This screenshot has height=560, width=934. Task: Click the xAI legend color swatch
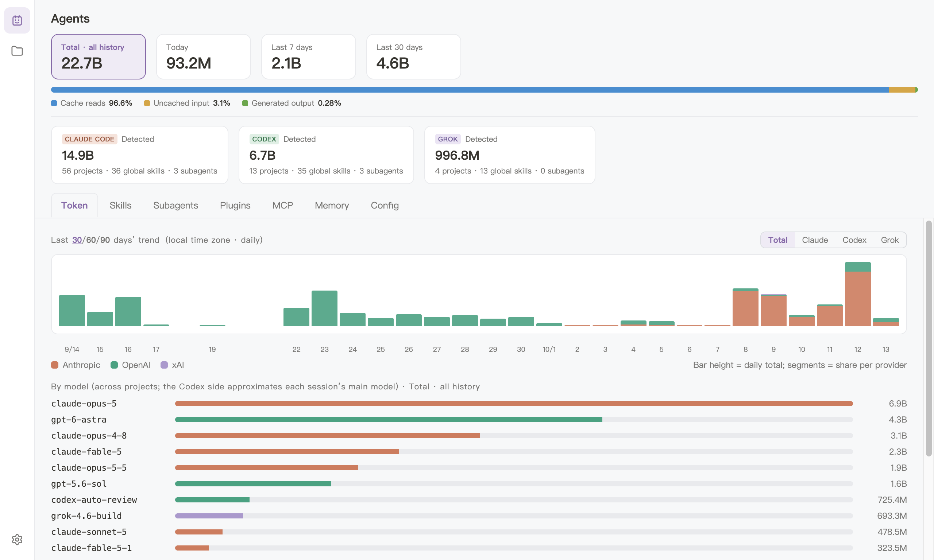(x=164, y=365)
